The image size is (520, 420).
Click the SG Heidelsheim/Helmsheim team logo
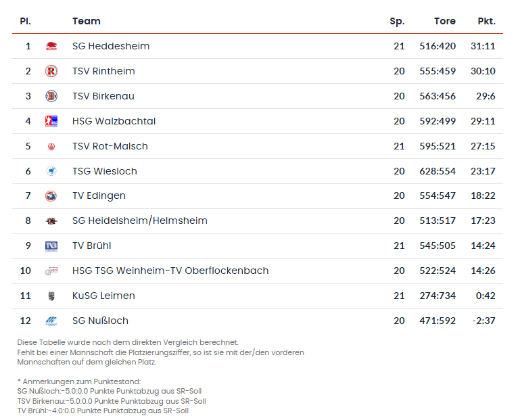(51, 221)
